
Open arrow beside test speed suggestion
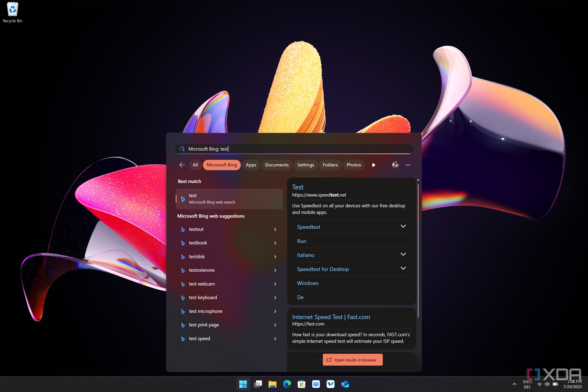(x=275, y=339)
